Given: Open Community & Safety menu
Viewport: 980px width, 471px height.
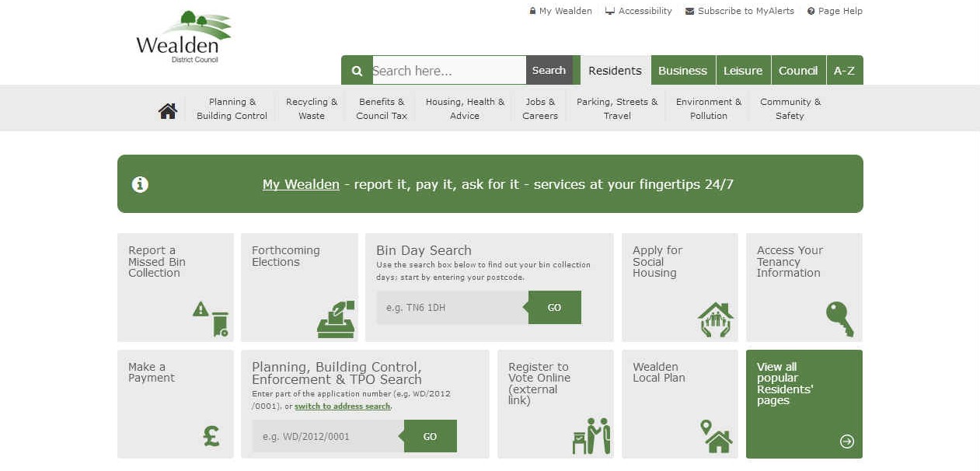Looking at the screenshot, I should coord(790,109).
